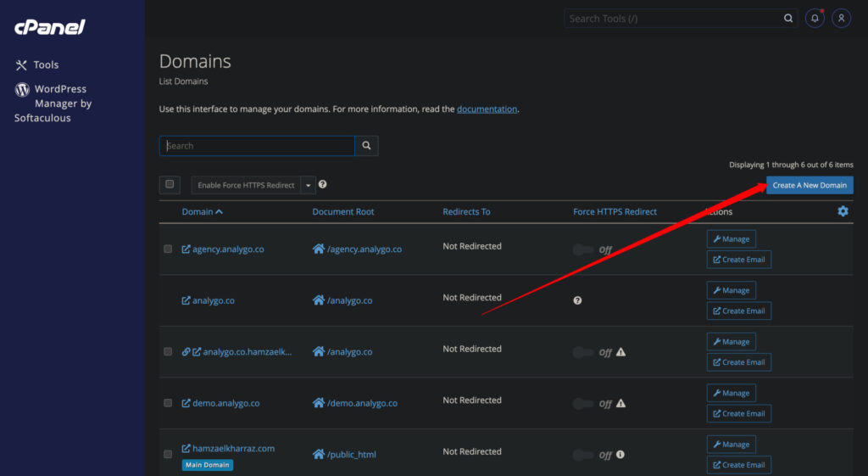The height and width of the screenshot is (476, 868).
Task: Open the documentation link
Action: [487, 109]
